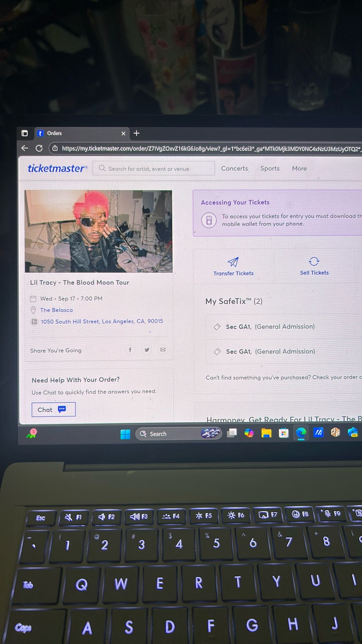Click the 'Lil Tracy - The Blood Moon Tour' title

tap(80, 282)
